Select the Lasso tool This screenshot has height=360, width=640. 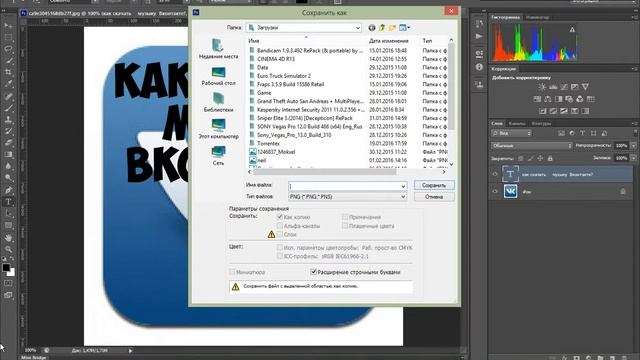coord(8,49)
